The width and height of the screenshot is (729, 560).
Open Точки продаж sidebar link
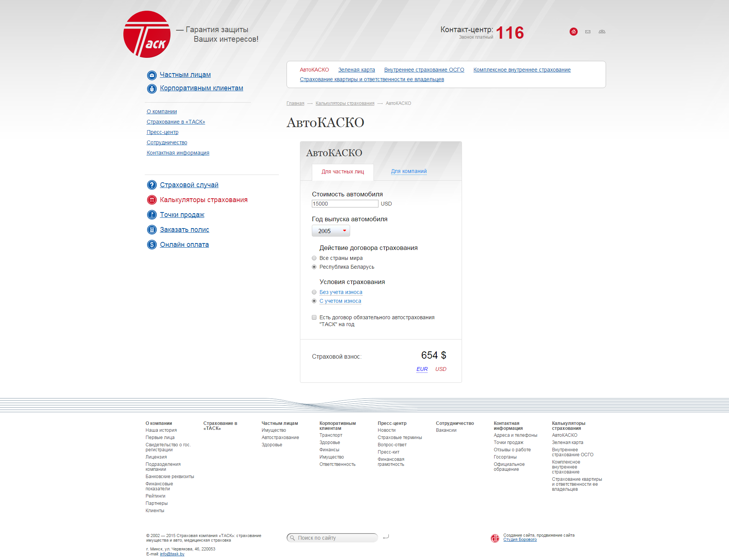[x=182, y=215]
